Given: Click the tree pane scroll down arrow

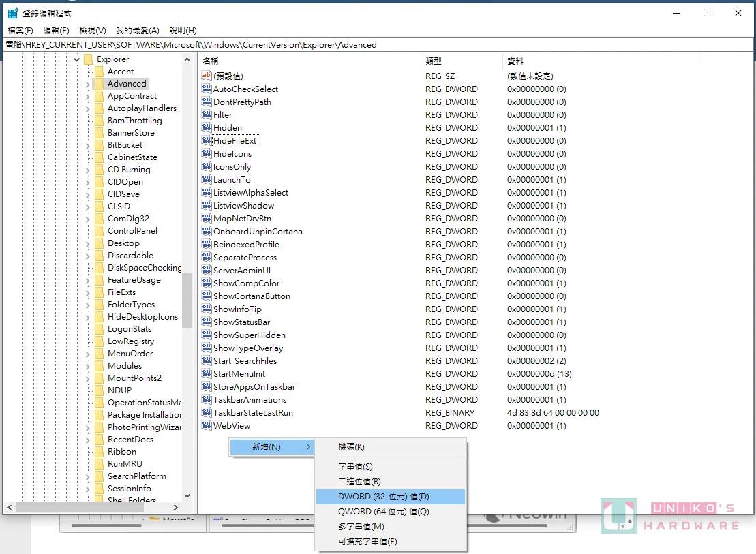Looking at the screenshot, I should 187,496.
